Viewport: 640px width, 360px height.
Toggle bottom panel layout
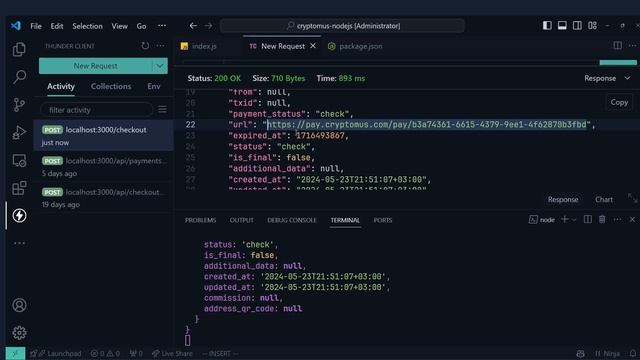coord(562,26)
